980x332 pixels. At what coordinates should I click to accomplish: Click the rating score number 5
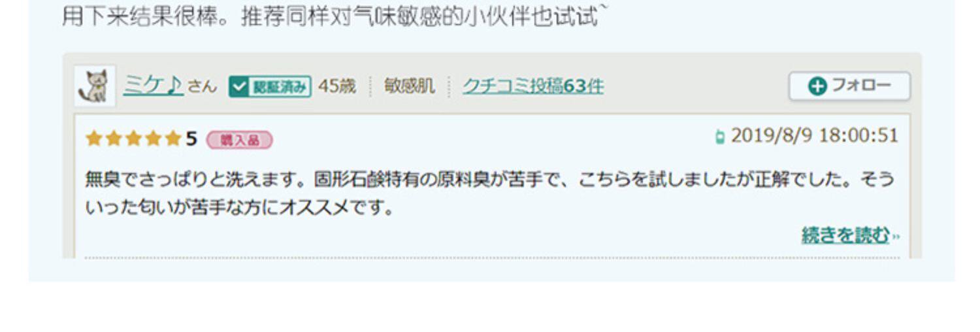pos(191,139)
